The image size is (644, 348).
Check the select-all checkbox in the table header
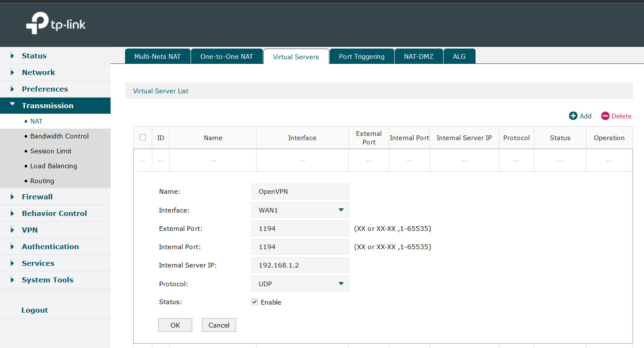pyautogui.click(x=142, y=137)
